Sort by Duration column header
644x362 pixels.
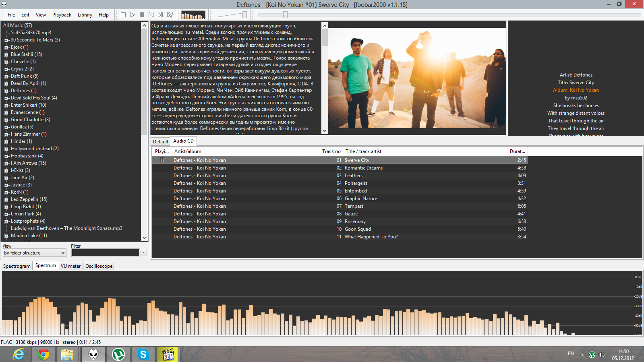coord(517,151)
